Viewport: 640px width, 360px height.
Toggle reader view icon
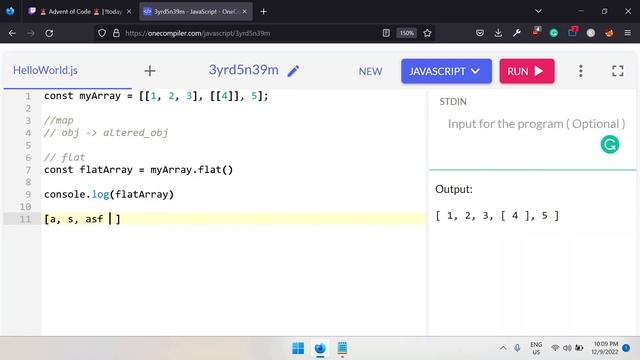click(386, 33)
